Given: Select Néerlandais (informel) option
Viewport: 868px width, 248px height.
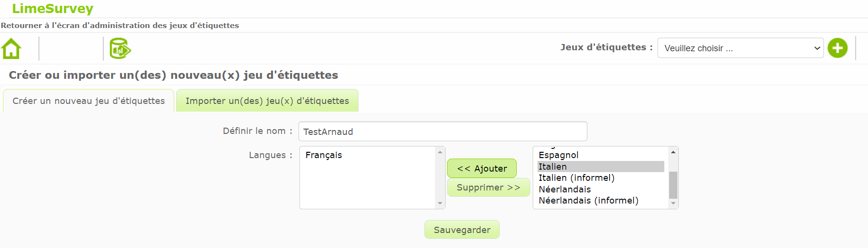Looking at the screenshot, I should pyautogui.click(x=588, y=201).
